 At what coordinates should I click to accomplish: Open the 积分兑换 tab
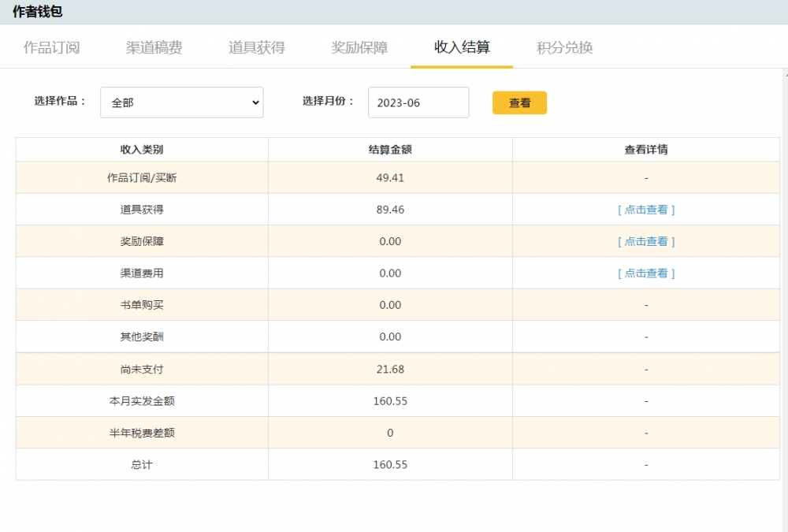click(x=564, y=47)
